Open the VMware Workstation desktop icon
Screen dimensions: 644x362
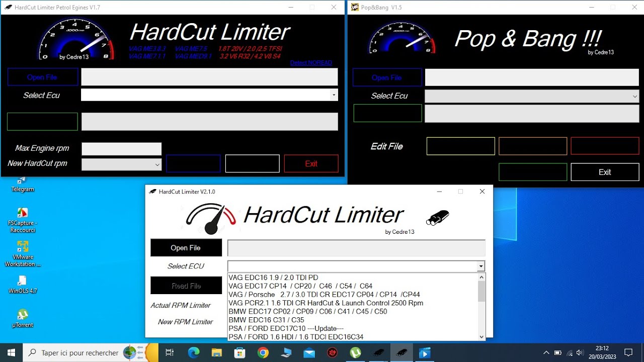point(22,254)
